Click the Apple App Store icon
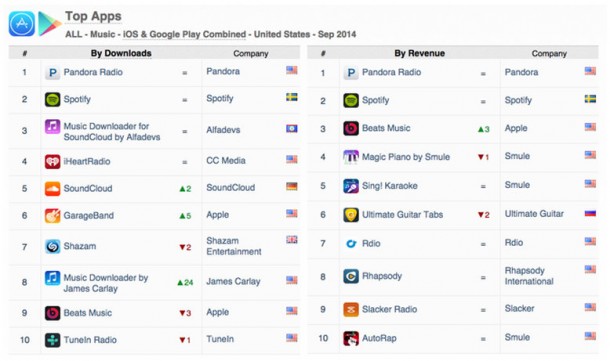This screenshot has width=610, height=361. pyautogui.click(x=22, y=24)
